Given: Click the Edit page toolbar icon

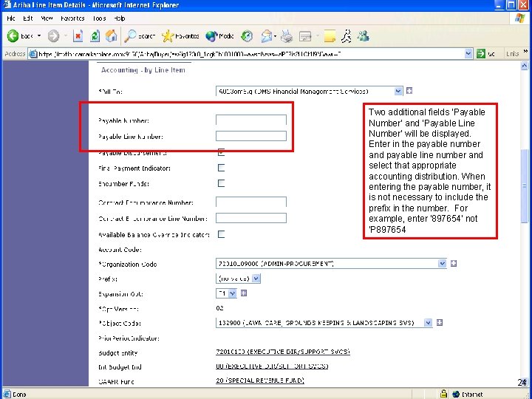Looking at the screenshot, I should click(x=305, y=36).
